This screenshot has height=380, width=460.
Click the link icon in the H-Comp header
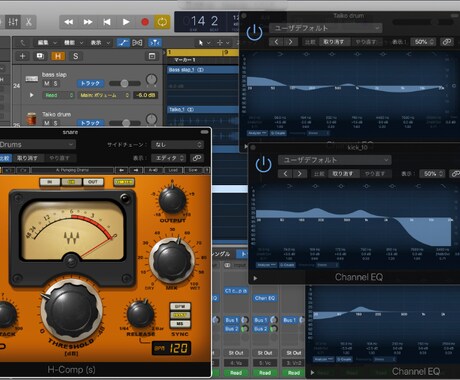(197, 158)
